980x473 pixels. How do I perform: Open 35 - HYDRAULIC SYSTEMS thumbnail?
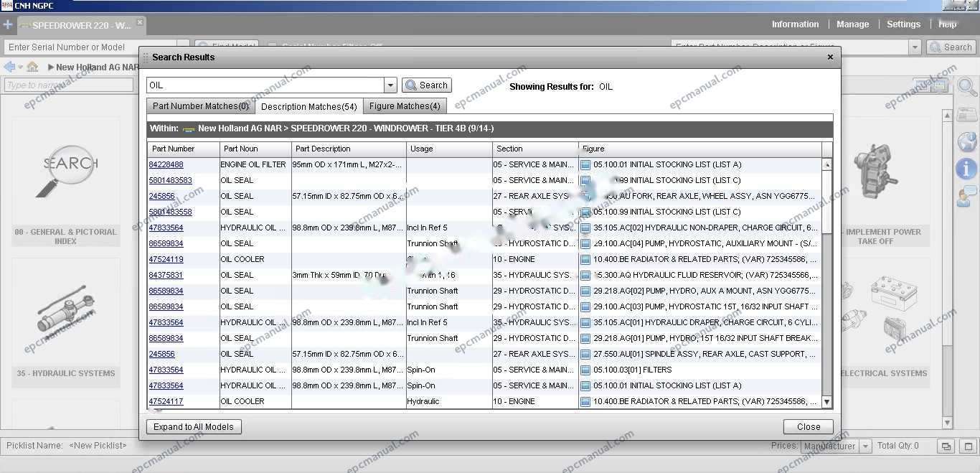pos(65,322)
